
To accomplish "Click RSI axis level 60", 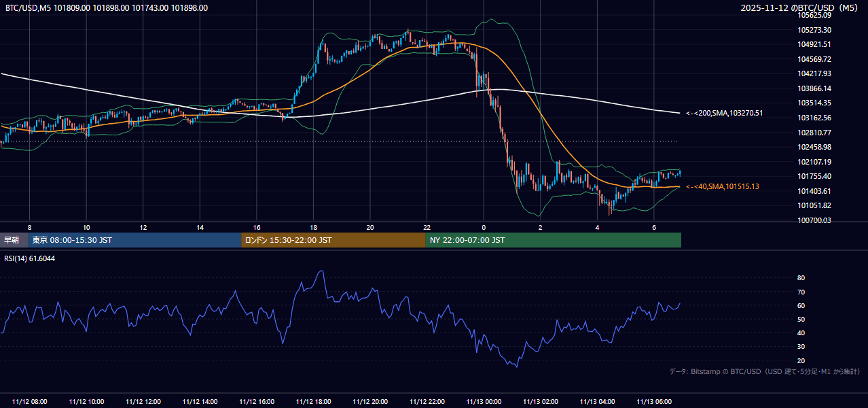I will (x=801, y=305).
